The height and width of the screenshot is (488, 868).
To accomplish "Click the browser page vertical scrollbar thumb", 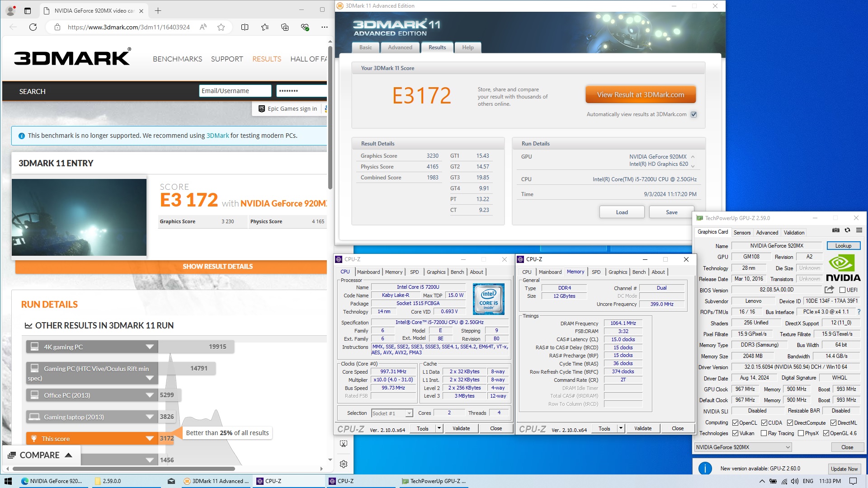I will [x=330, y=117].
